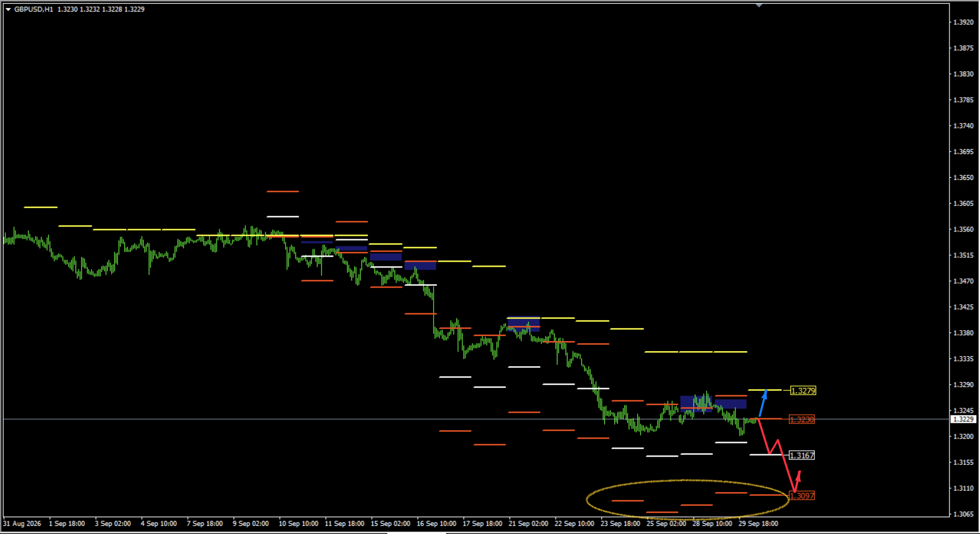
Task: Click the 1.3920 price scale label
Action: (963, 22)
